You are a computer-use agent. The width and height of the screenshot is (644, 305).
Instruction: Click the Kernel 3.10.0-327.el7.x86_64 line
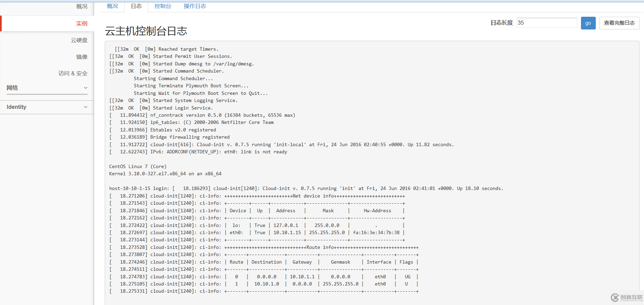165,174
